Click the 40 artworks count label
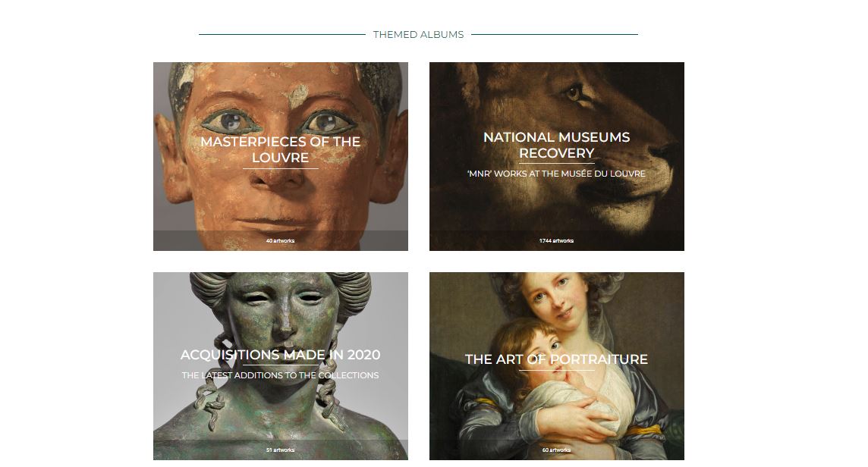The image size is (868, 467). pos(280,240)
